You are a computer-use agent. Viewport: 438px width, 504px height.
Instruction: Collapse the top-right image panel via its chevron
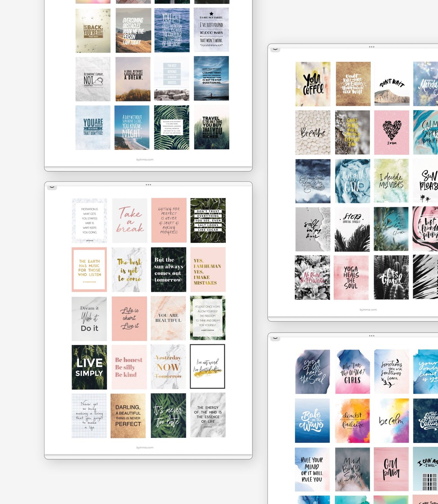coord(275,50)
